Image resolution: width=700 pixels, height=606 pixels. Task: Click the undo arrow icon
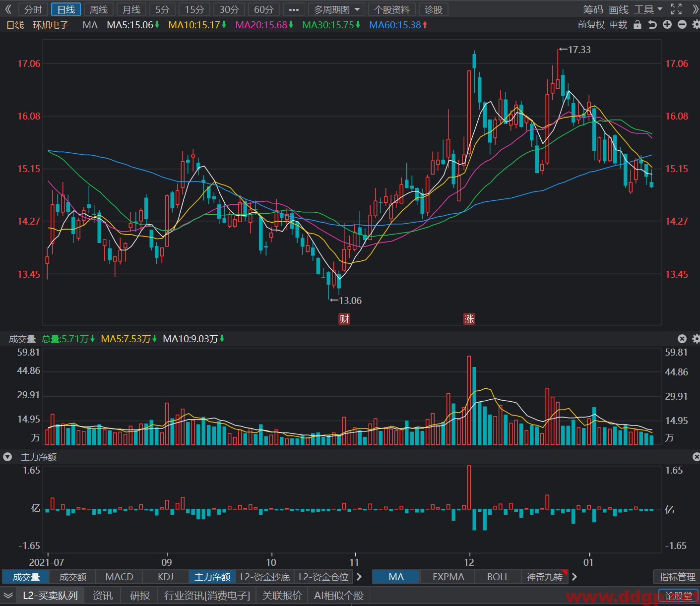click(652, 25)
